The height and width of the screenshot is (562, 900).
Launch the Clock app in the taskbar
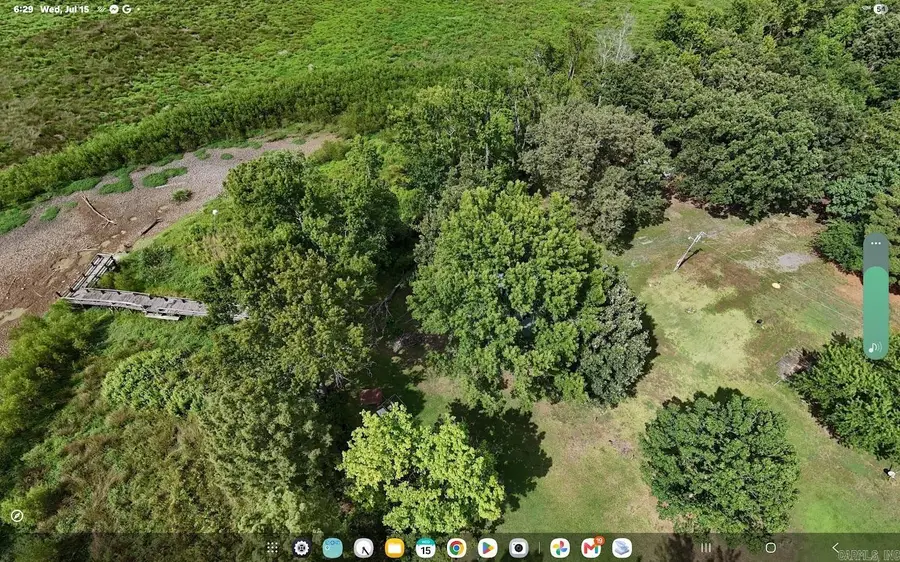coord(363,548)
